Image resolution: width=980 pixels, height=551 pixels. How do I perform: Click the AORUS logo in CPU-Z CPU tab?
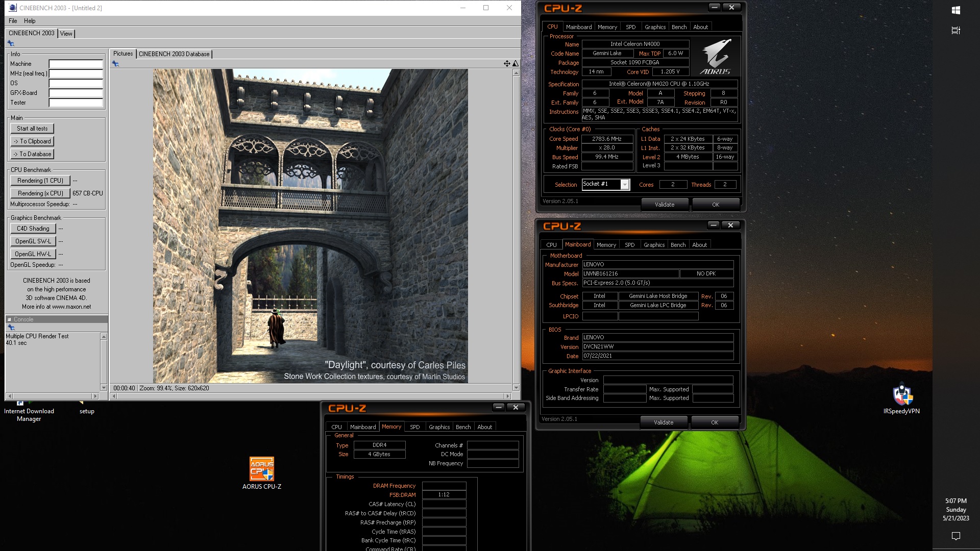pos(715,56)
